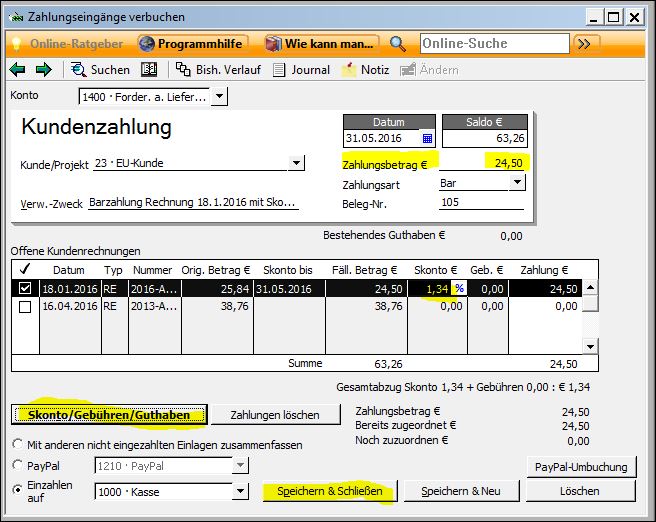Add a Notiz note

point(366,69)
